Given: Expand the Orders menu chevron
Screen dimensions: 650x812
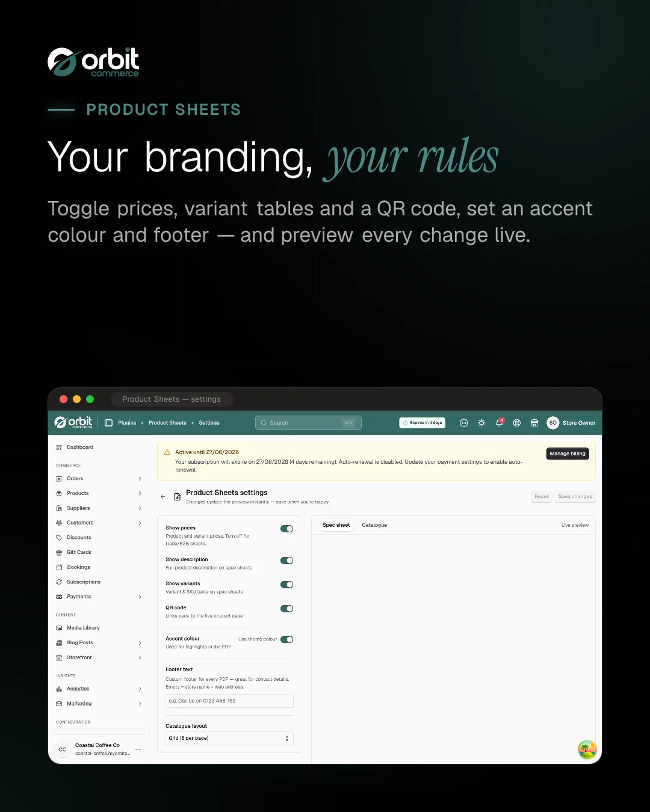Looking at the screenshot, I should click(x=140, y=479).
